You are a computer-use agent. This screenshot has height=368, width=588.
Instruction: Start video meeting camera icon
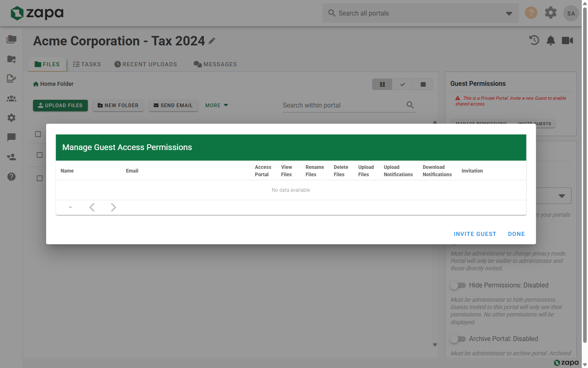[567, 40]
